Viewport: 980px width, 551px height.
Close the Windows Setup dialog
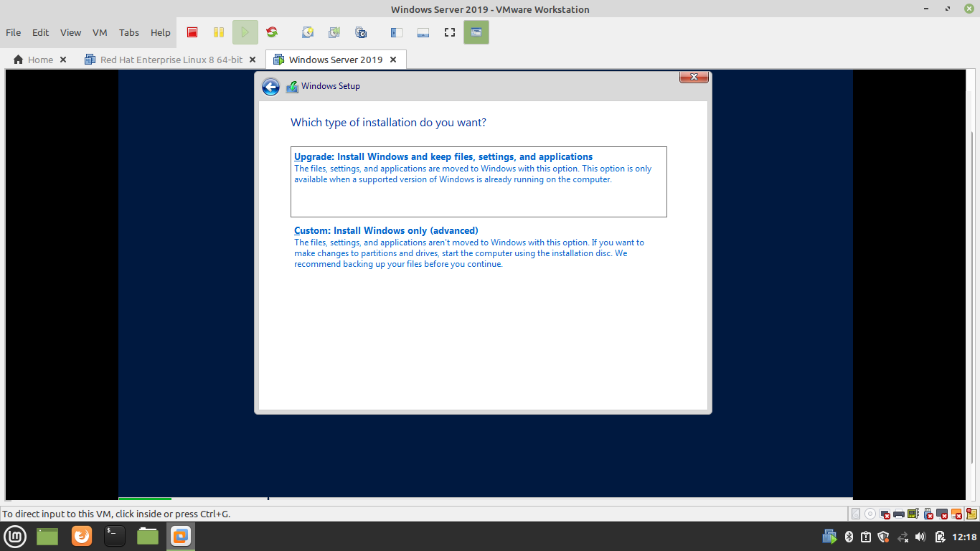point(694,77)
